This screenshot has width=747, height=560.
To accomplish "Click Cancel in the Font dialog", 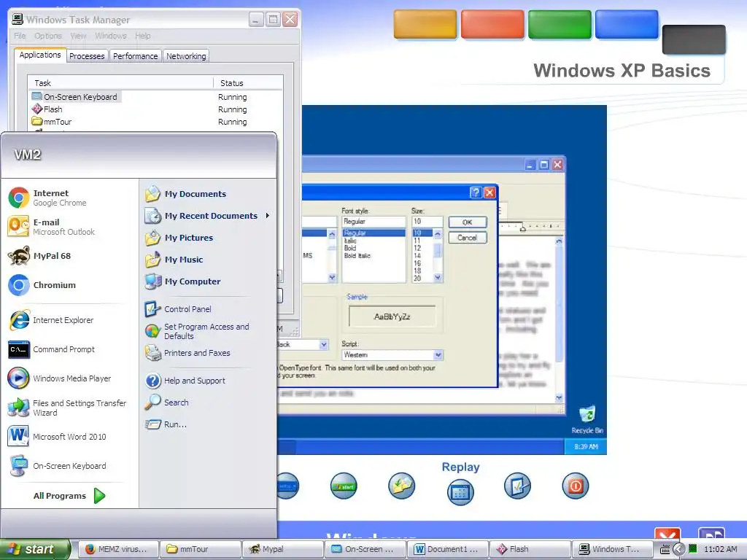I will tap(468, 238).
